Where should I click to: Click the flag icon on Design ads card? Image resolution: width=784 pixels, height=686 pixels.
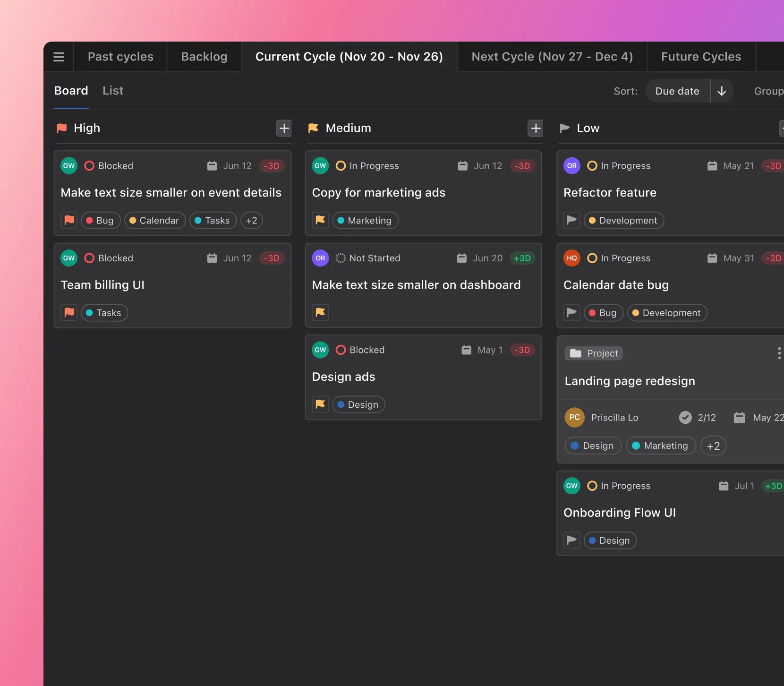320,404
